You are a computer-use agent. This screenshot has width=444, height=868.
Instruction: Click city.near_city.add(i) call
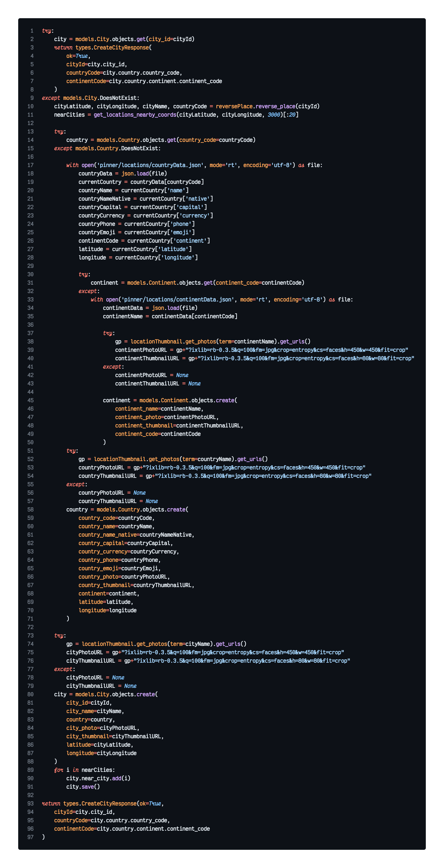click(98, 778)
